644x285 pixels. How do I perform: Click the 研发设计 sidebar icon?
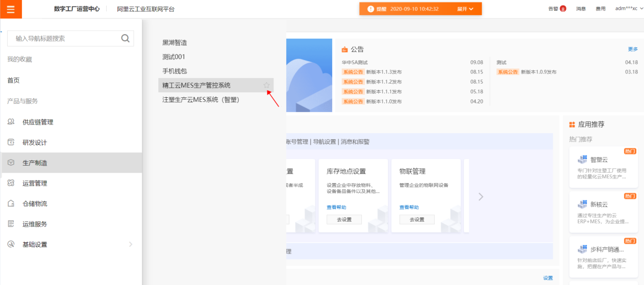[x=11, y=142]
